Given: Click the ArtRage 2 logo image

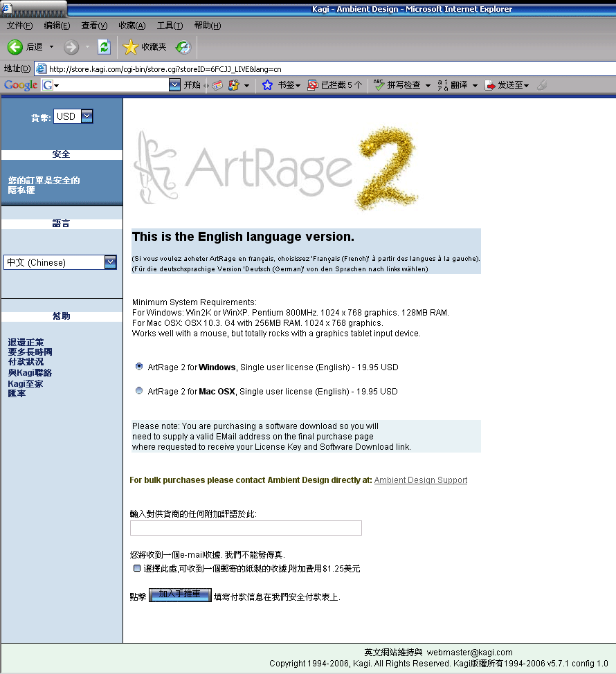Looking at the screenshot, I should (x=276, y=169).
